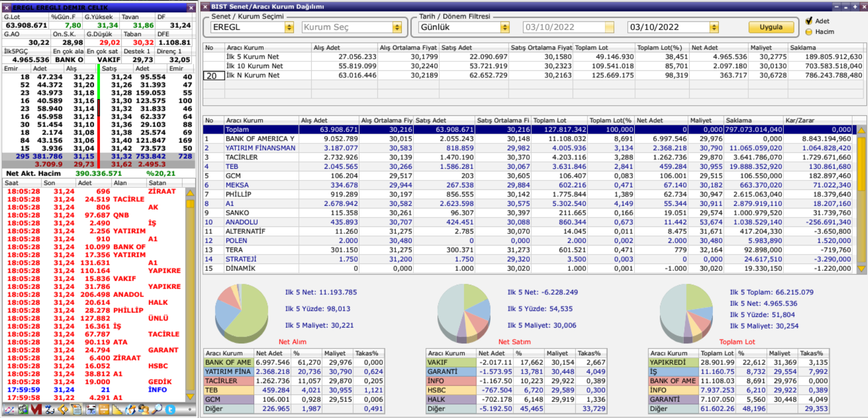Click the VAKIF row in Net Satım table

pos(517,362)
